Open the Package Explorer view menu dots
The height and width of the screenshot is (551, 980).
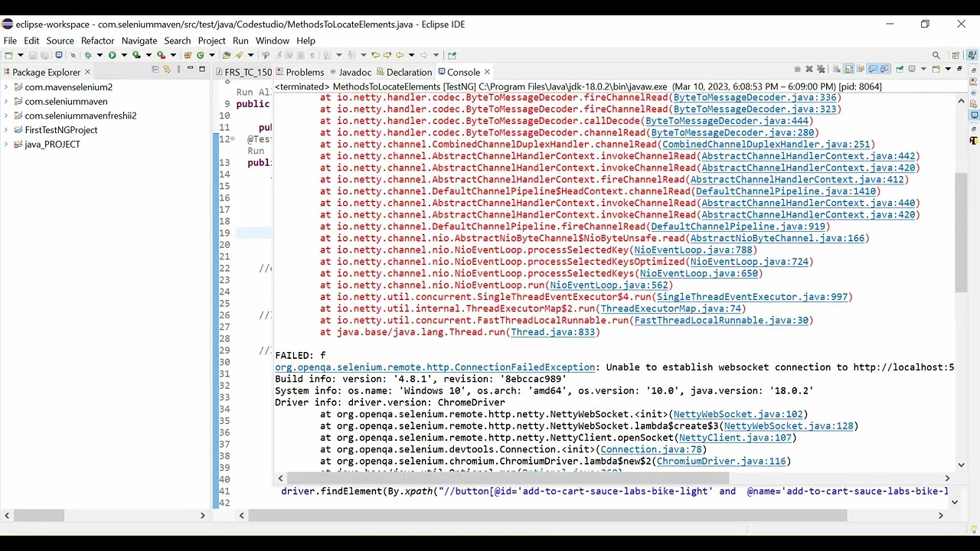[178, 70]
